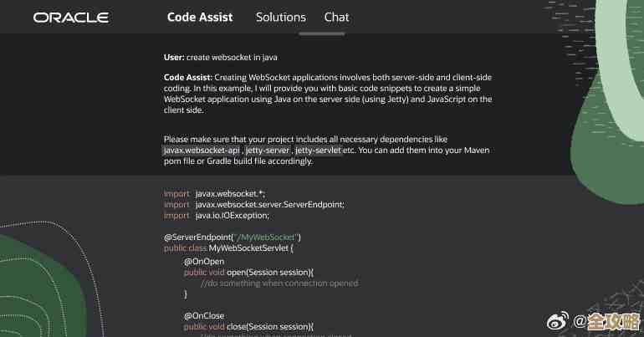
Task: Click the jetty-servlet dependency tag
Action: coord(318,150)
